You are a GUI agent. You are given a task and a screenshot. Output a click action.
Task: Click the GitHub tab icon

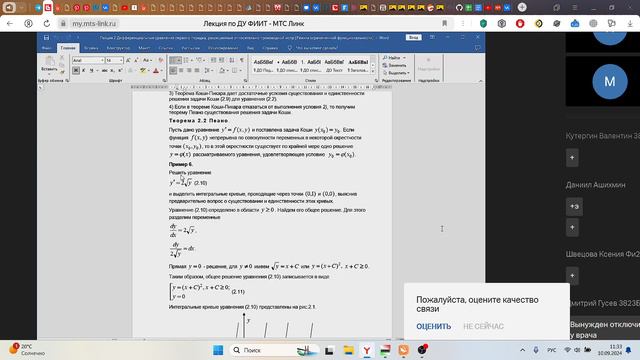pyautogui.click(x=459, y=7)
